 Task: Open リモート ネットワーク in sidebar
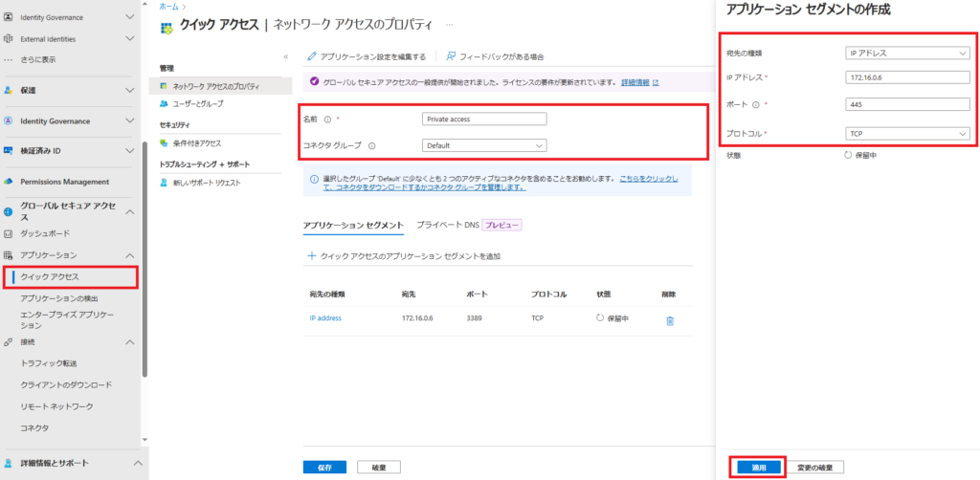[x=56, y=406]
